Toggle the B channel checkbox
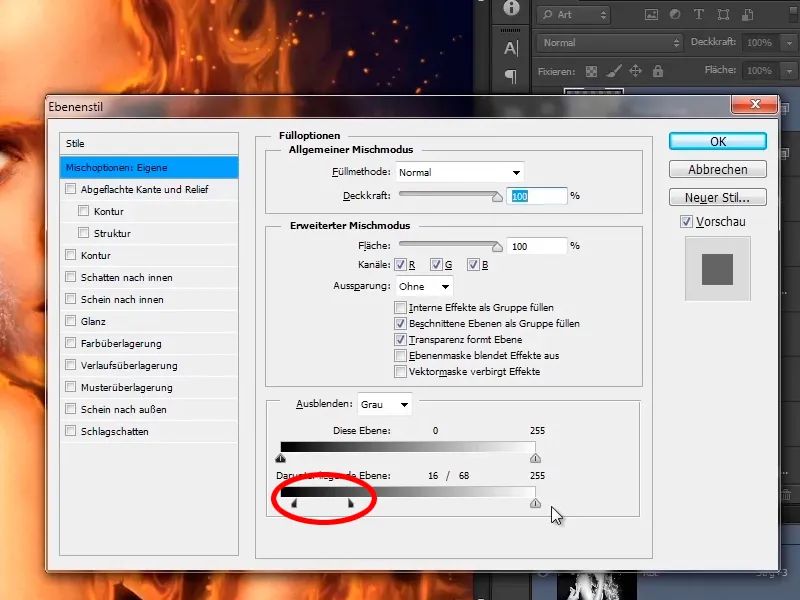This screenshot has height=600, width=800. [473, 265]
